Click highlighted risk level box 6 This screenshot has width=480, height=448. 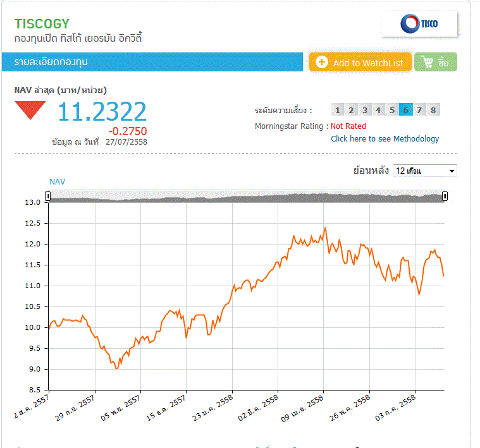(406, 110)
